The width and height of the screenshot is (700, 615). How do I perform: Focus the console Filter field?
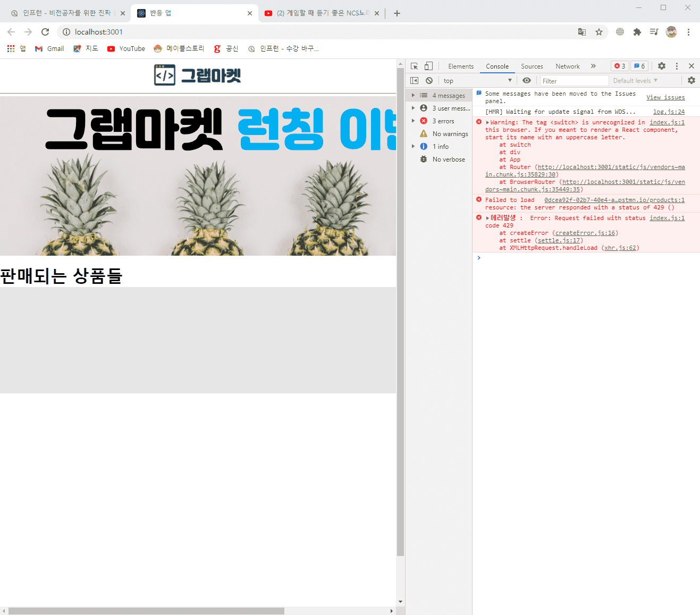point(574,81)
